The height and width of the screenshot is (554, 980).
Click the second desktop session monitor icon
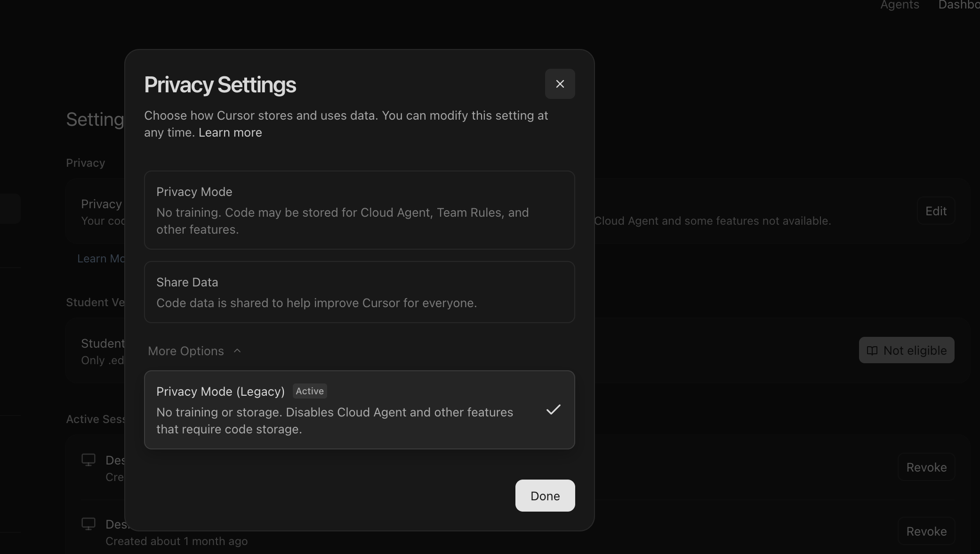point(88,524)
